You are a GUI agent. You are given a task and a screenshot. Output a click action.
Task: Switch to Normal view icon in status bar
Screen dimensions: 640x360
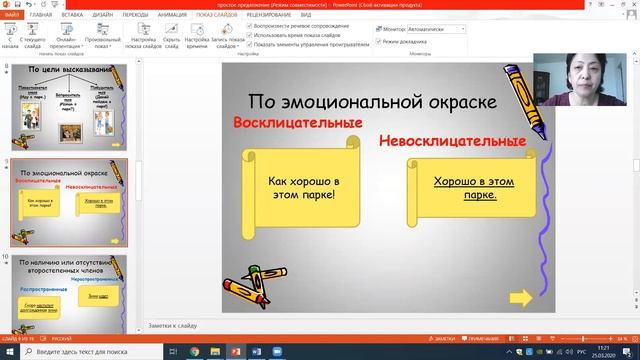[511, 339]
